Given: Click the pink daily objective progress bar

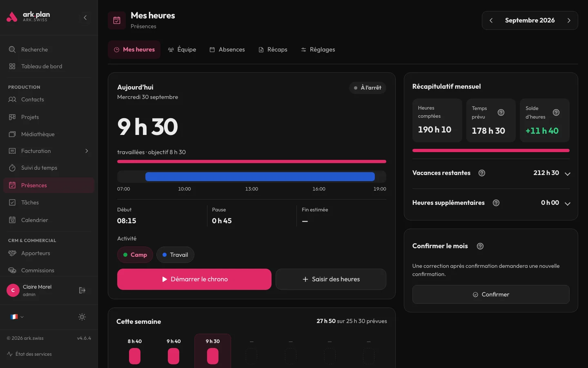Looking at the screenshot, I should [252, 162].
